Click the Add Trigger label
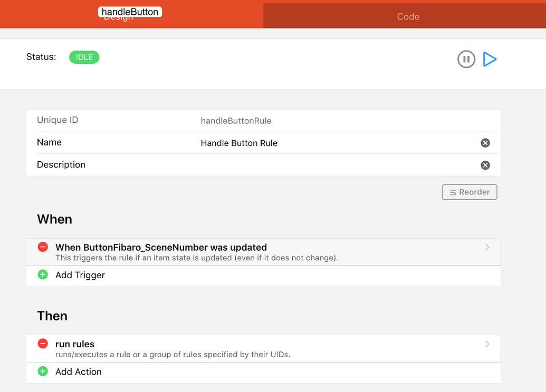 [x=81, y=275]
